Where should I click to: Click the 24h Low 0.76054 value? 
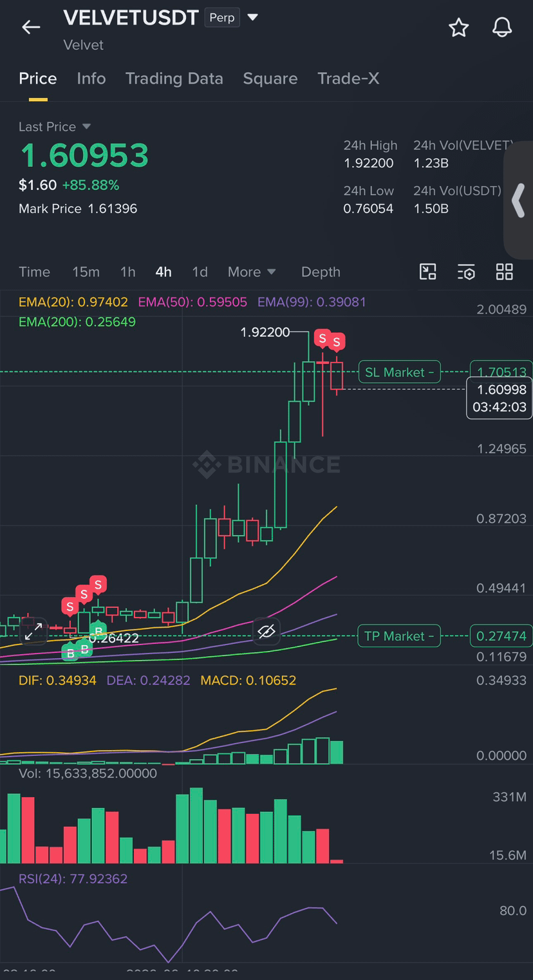(369, 209)
